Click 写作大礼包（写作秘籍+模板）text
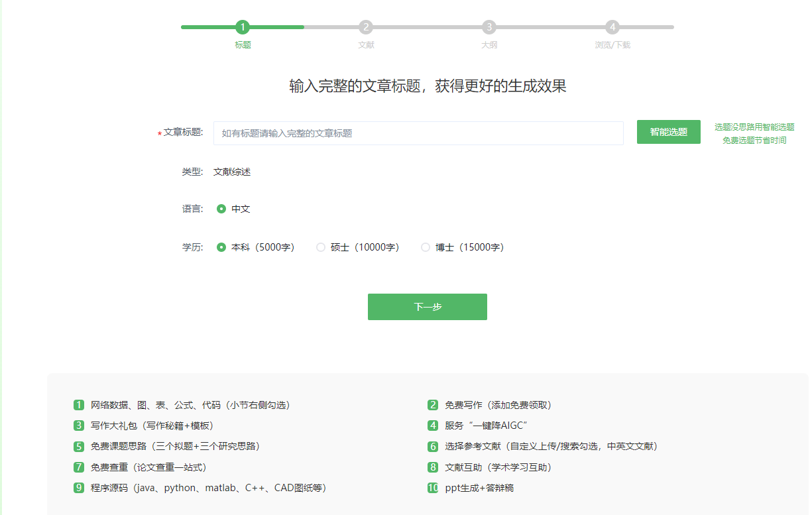Screen dimensions: 812x515 (x=152, y=426)
